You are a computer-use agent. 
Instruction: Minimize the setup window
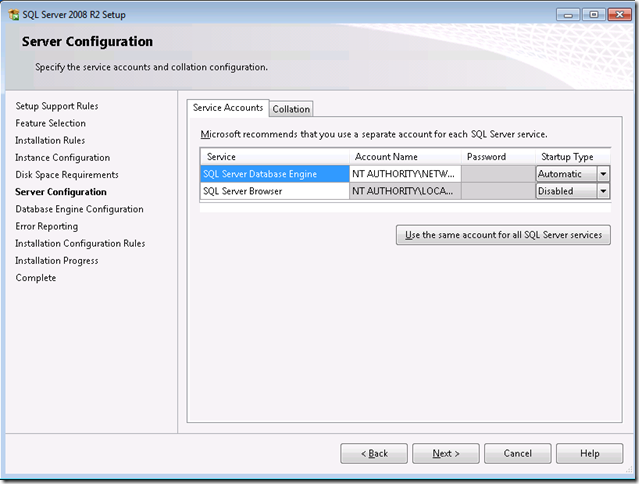tap(568, 15)
